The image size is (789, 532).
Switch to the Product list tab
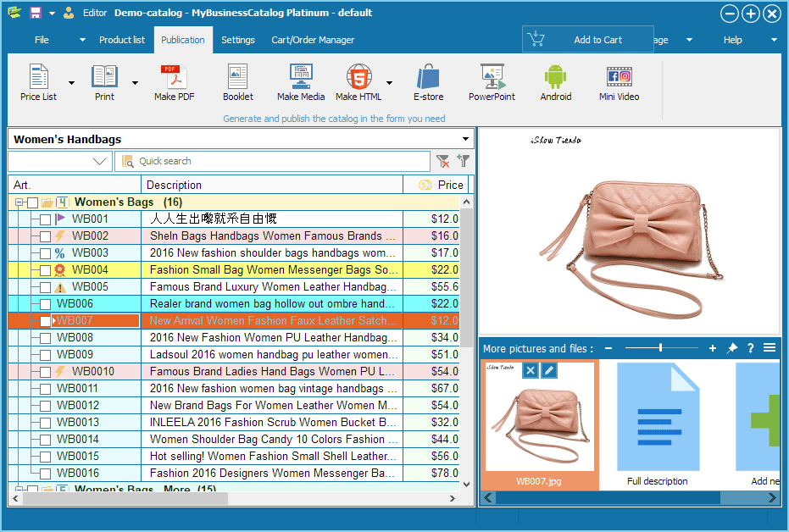[122, 40]
